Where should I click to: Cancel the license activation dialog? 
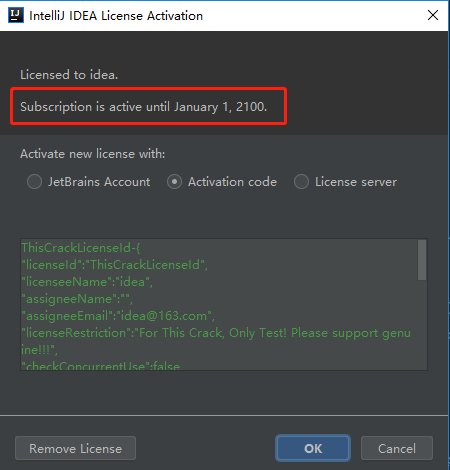[397, 448]
